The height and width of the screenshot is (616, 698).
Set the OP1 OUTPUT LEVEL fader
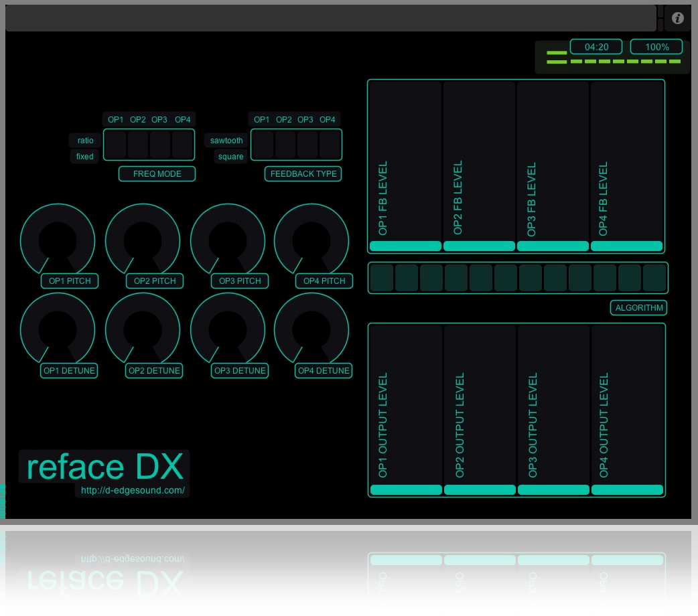(x=406, y=410)
